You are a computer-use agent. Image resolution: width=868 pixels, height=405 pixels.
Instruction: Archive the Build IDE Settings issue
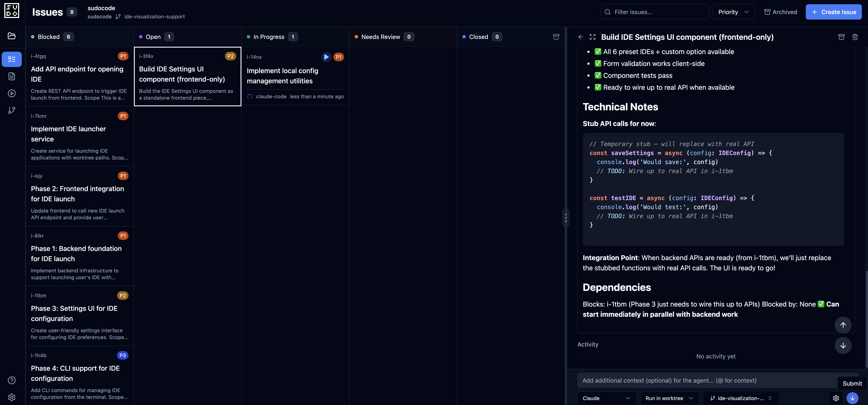coord(841,37)
